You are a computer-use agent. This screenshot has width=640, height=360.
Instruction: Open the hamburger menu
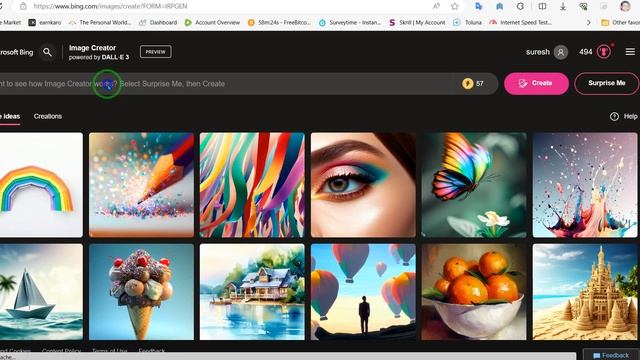point(630,52)
